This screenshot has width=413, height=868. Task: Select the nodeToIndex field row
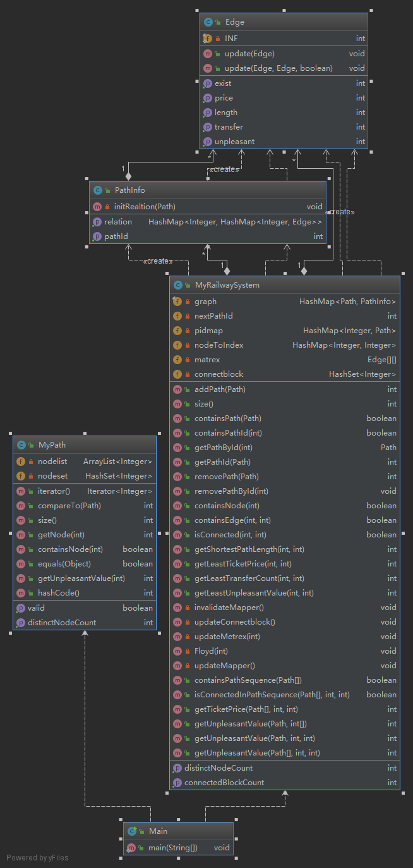(x=285, y=345)
